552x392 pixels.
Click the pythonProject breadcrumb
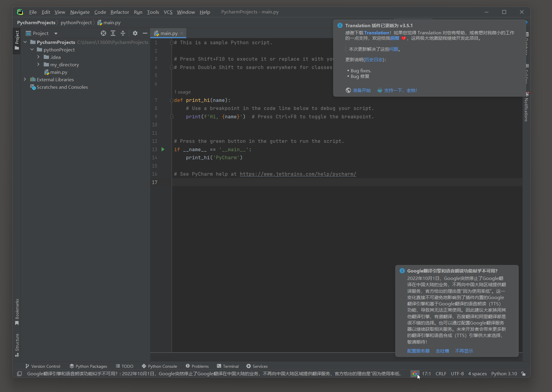tap(76, 23)
